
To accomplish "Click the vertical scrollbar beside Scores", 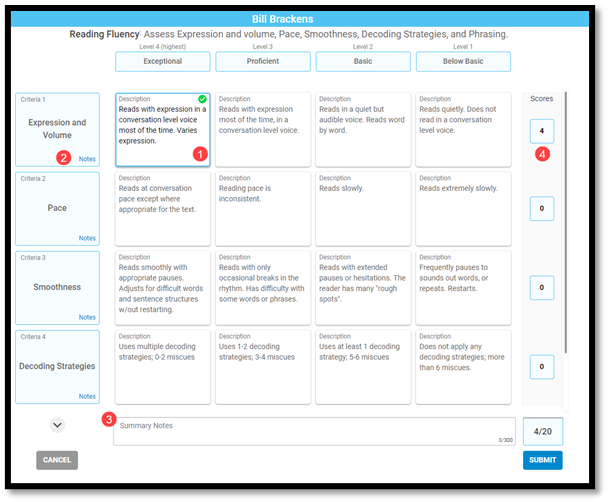I will 566,222.
